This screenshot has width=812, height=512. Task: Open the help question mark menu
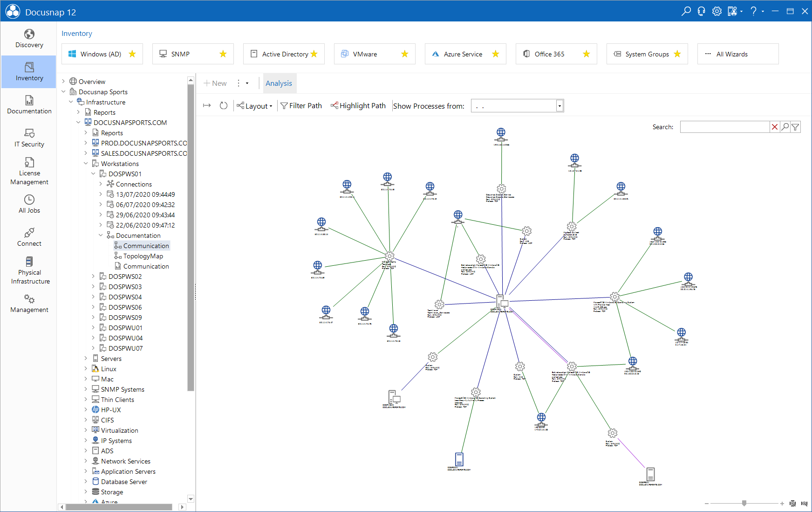point(756,11)
